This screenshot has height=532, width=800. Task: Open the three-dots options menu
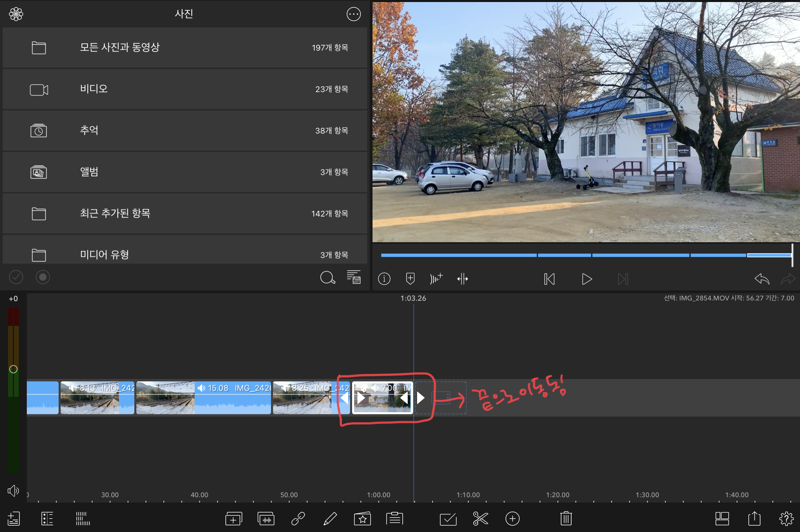pyautogui.click(x=353, y=14)
